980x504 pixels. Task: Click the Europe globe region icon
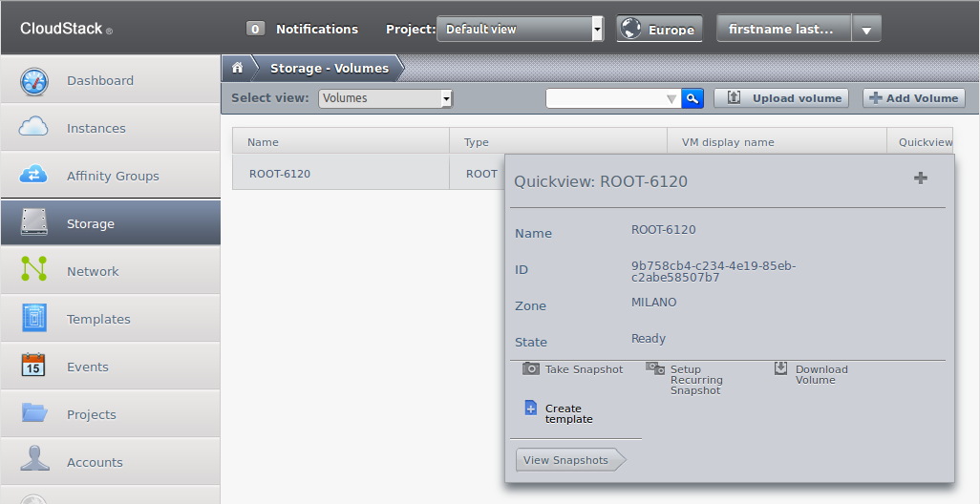coord(630,29)
